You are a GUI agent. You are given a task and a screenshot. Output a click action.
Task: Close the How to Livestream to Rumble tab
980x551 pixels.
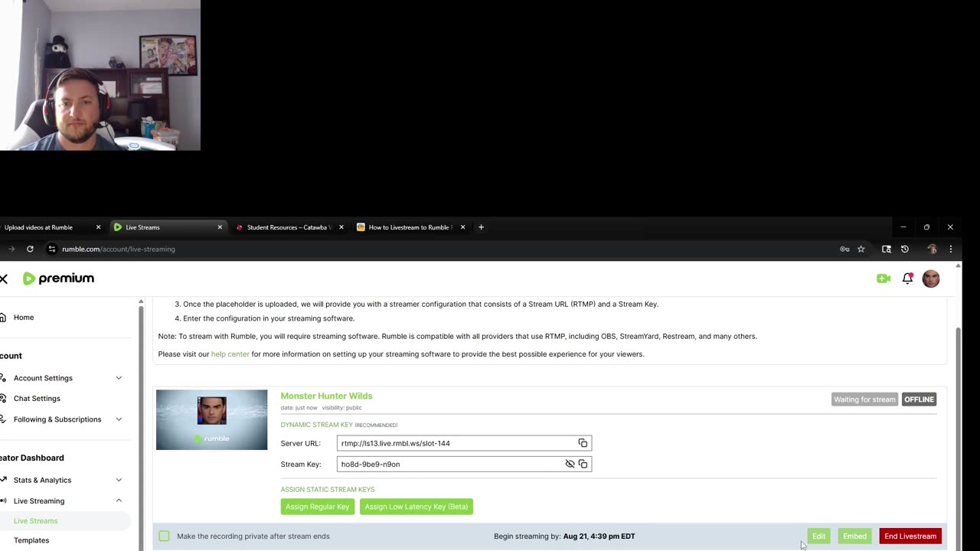462,227
